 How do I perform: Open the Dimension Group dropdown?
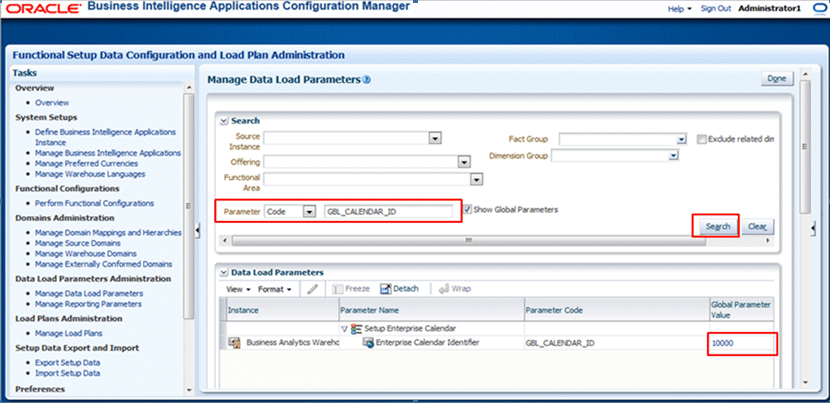673,156
